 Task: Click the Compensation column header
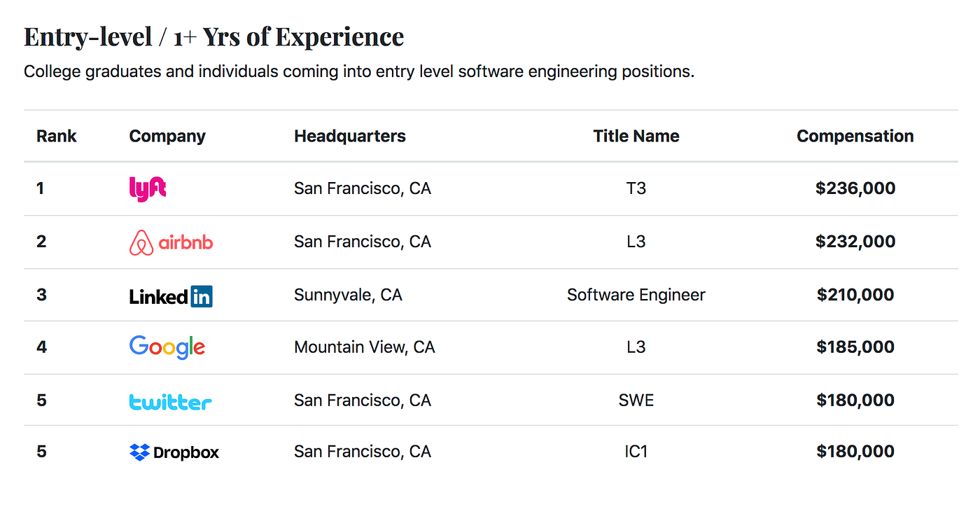(855, 136)
